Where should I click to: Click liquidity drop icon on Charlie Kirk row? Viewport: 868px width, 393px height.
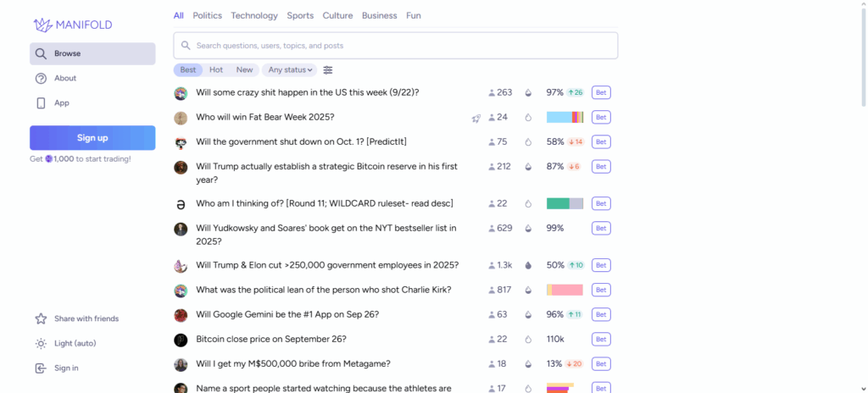coord(528,290)
